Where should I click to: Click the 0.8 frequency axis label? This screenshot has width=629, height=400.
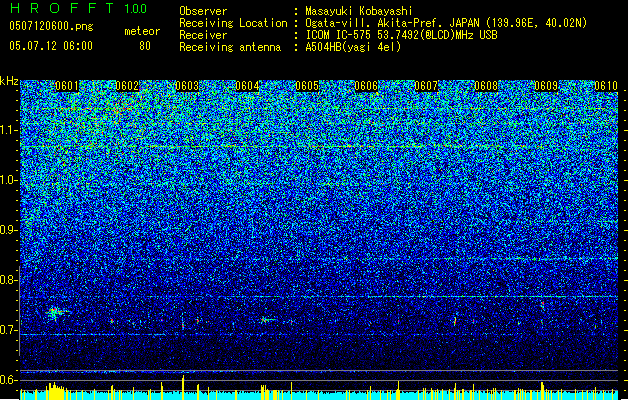click(8, 280)
